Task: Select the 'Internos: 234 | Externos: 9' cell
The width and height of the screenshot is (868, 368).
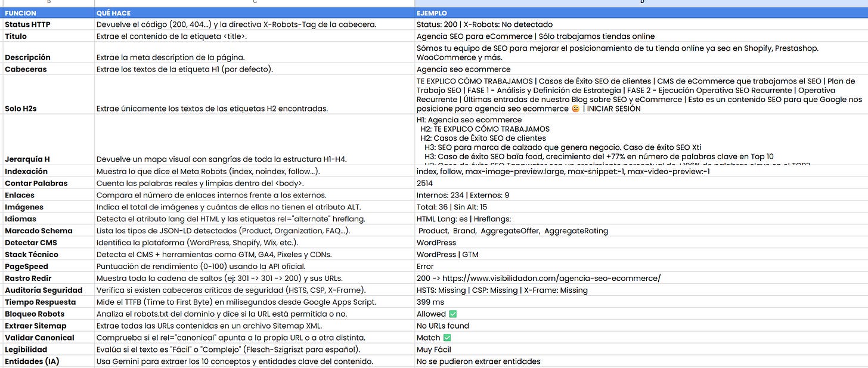Action: 641,195
